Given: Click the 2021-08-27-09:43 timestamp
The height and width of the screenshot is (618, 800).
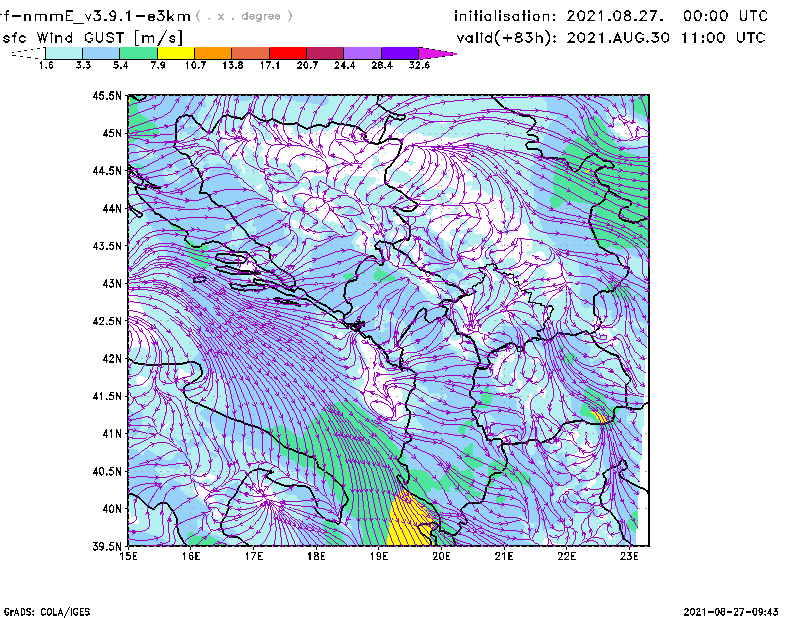Looking at the screenshot, I should coord(739,610).
